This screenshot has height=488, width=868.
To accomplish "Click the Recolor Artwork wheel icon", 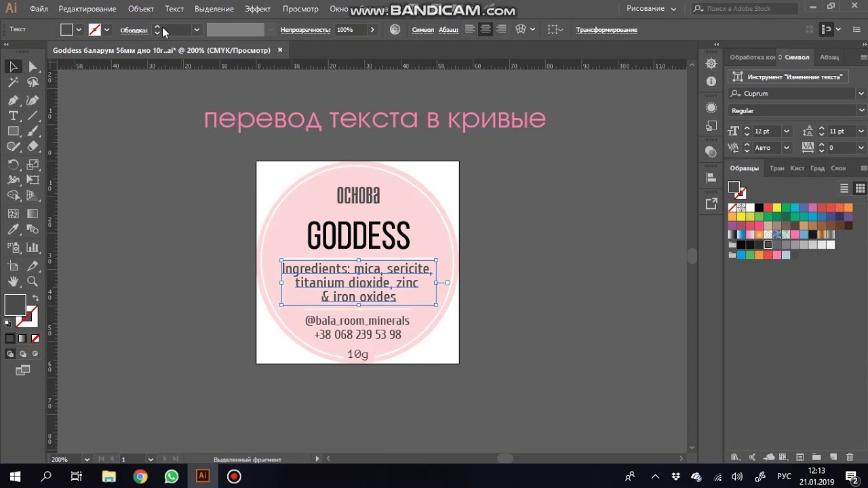I will point(395,30).
